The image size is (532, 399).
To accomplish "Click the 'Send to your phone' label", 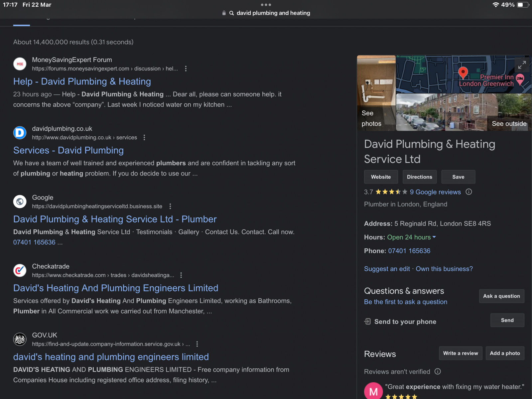I will 405,322.
